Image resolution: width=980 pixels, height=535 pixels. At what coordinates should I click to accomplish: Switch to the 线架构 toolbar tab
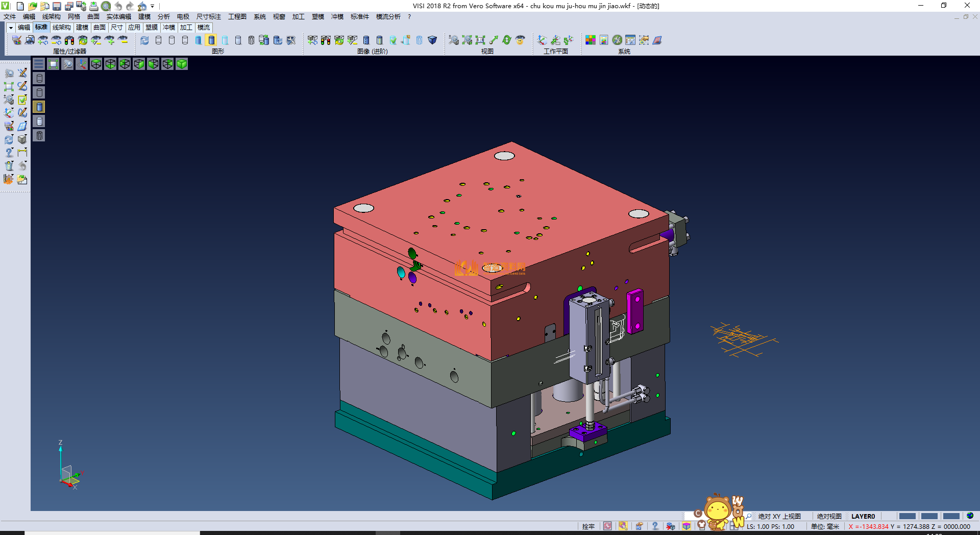[x=61, y=28]
